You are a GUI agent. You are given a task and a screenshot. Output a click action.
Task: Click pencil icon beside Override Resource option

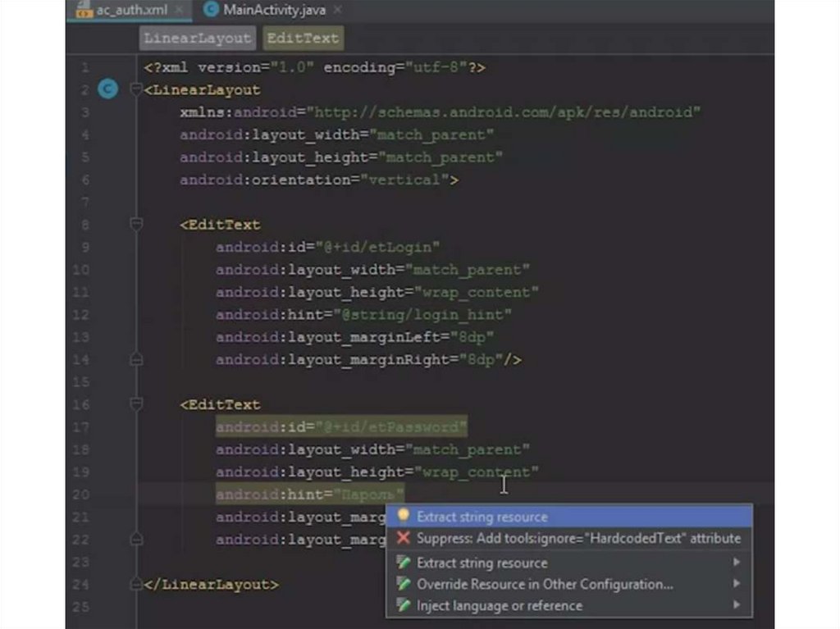click(403, 584)
